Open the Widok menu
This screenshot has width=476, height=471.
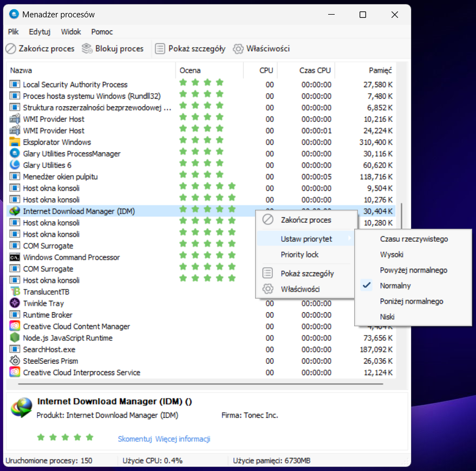click(71, 32)
